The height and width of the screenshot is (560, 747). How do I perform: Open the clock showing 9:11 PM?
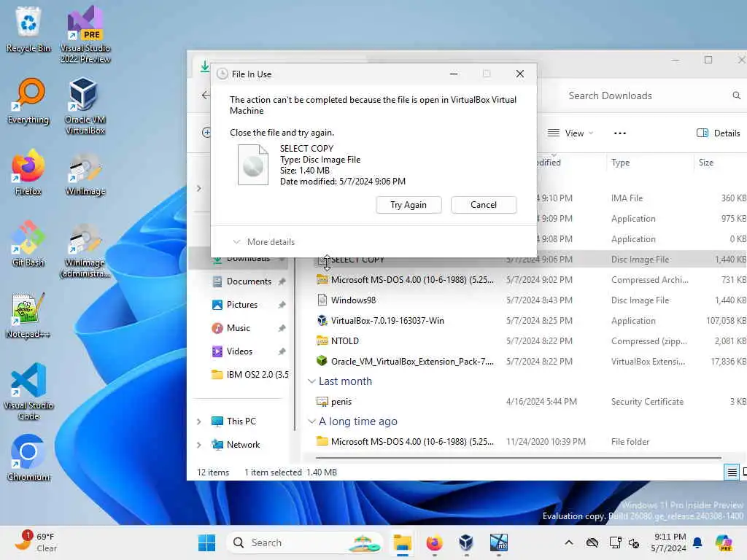click(669, 542)
